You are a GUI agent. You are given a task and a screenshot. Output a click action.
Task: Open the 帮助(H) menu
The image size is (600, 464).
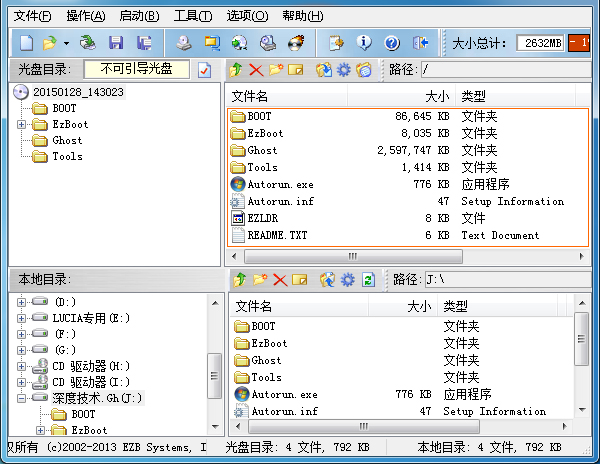pos(302,16)
